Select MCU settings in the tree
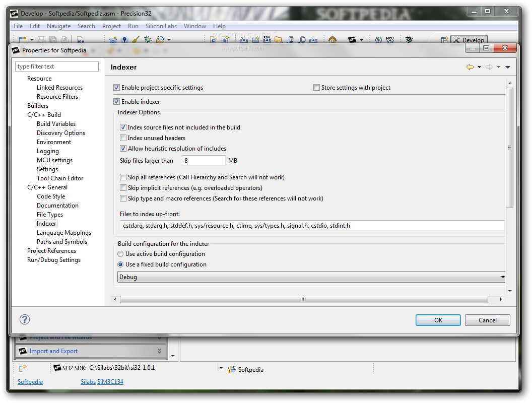532x403 pixels. (x=54, y=160)
